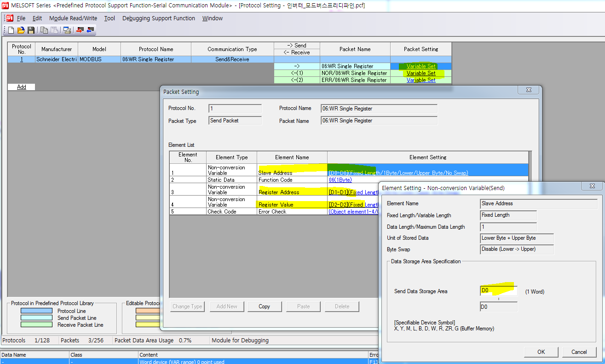605x364 pixels.
Task: Click the Element Name field showing Slave Address
Action: [539, 204]
